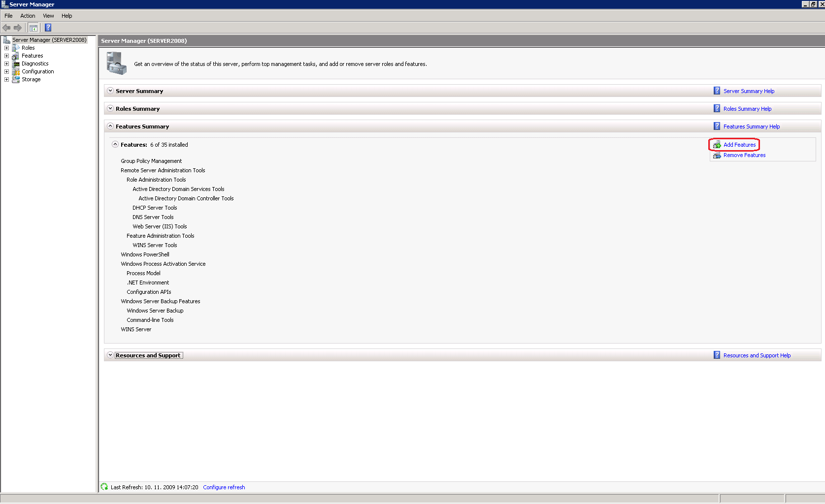Open the Remove Features link
The width and height of the screenshot is (825, 504).
click(x=744, y=155)
